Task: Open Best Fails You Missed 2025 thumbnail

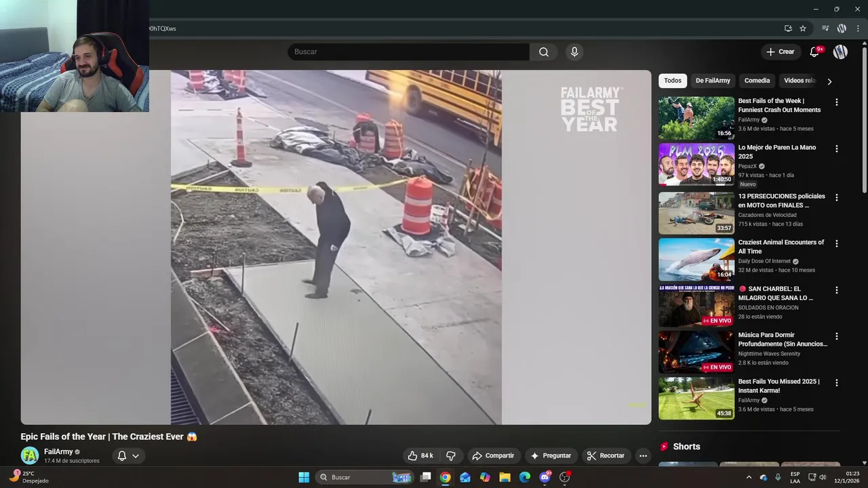Action: click(696, 399)
